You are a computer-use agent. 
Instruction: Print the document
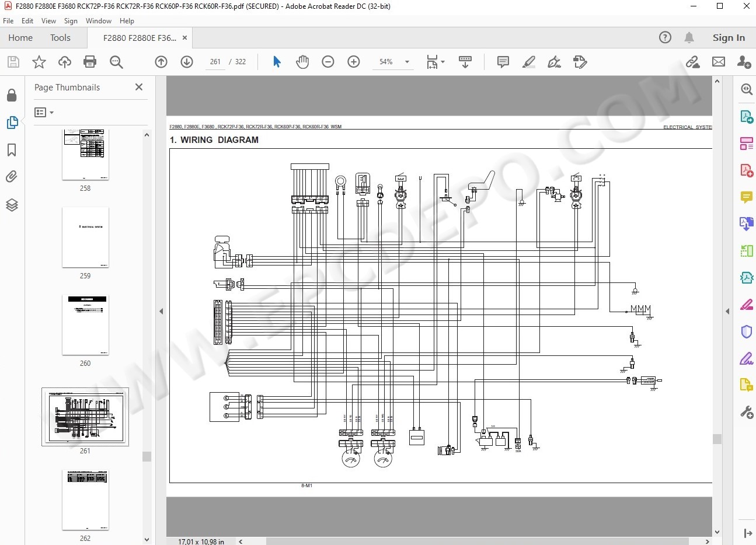pos(90,62)
